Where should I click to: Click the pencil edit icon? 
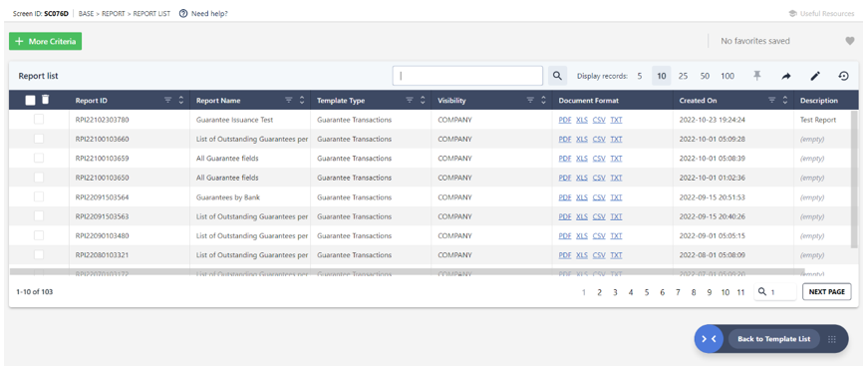click(815, 77)
